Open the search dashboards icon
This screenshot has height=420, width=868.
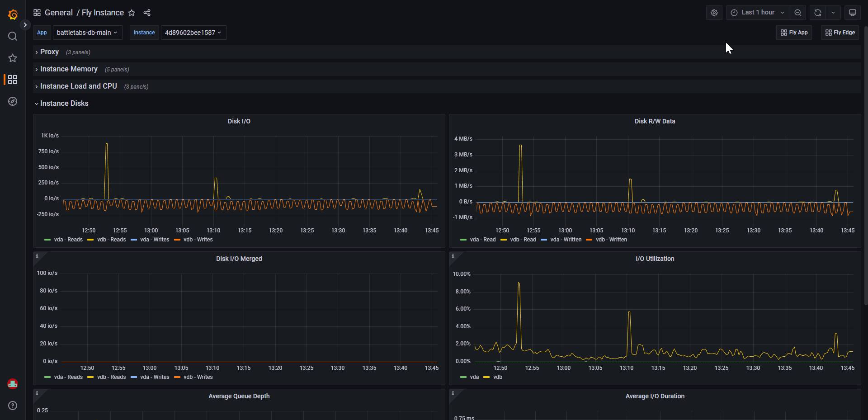pos(13,36)
